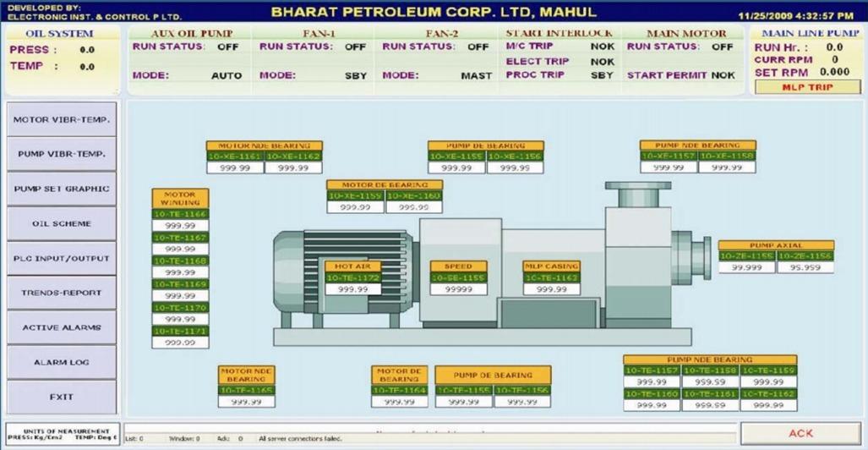Screen dimensions: 868x450
Task: Go to PLC INPUT/OUTPUT page
Action: click(x=61, y=258)
